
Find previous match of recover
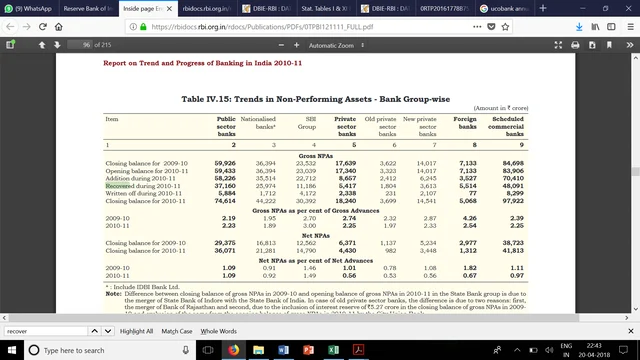pos(94,331)
